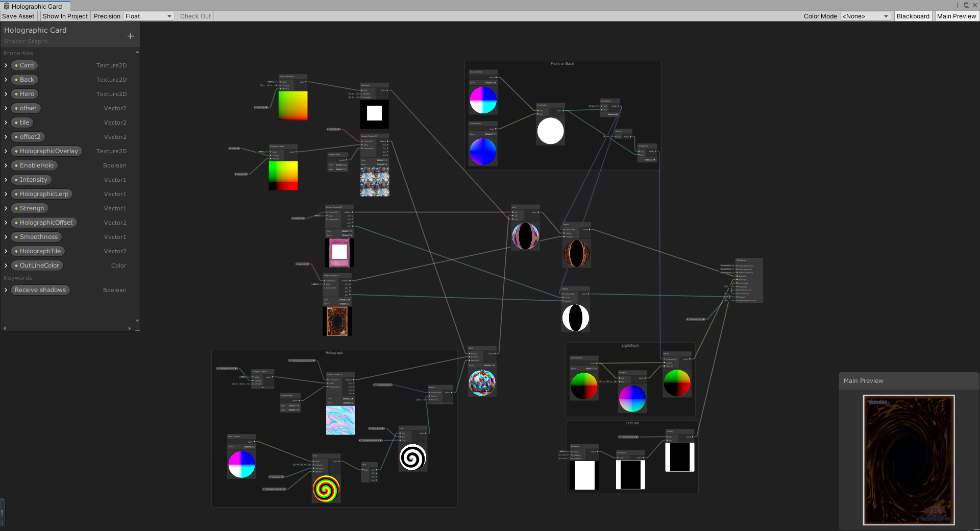
Task: Click the black and white spiral preview
Action: (413, 457)
